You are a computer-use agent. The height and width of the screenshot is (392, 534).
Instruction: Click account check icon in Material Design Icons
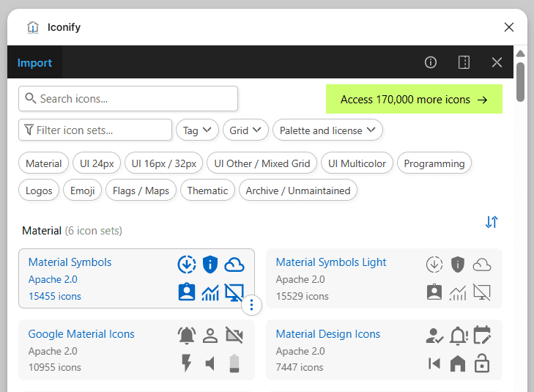[x=434, y=336]
